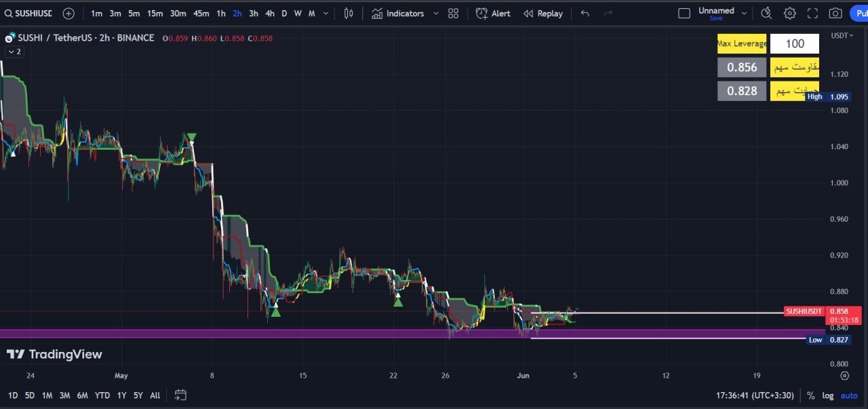Viewport: 868px width, 409px height.
Task: Open the indicator templates grid icon
Action: [x=453, y=14]
